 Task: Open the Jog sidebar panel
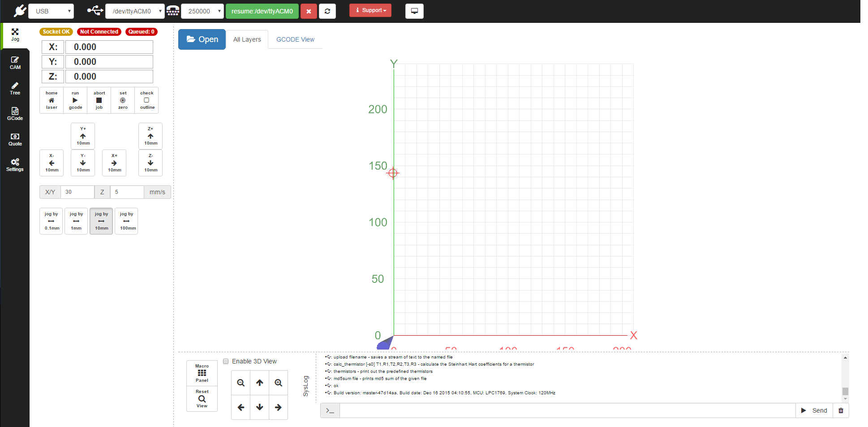[x=15, y=35]
